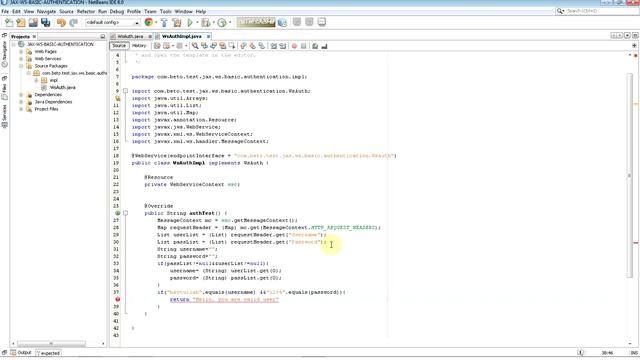Switch to the History view button

[139, 46]
